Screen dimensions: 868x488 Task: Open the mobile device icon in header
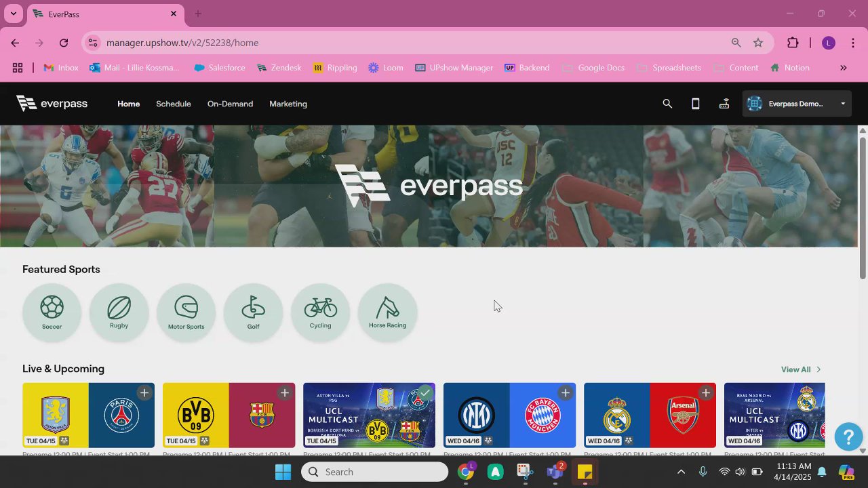tap(695, 104)
